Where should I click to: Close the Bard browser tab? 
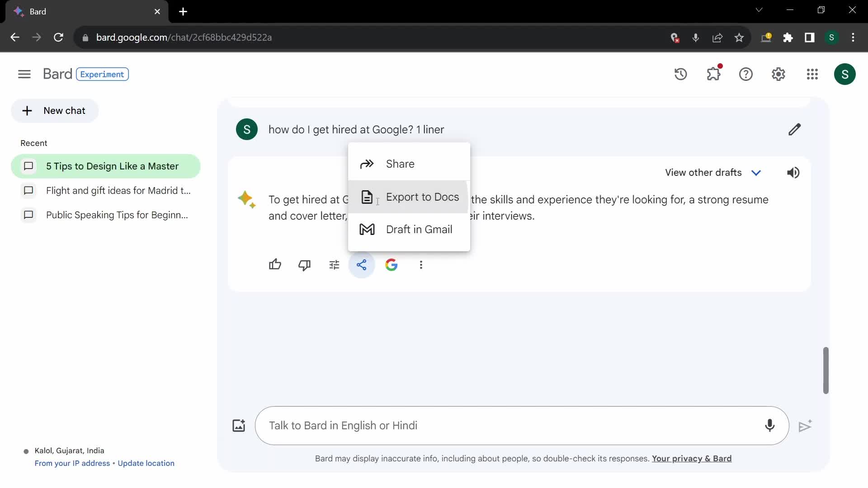[x=157, y=12]
